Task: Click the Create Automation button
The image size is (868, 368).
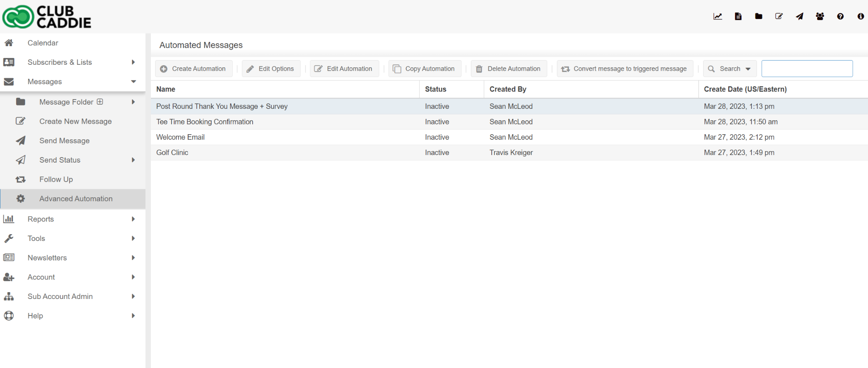Action: [x=194, y=69]
